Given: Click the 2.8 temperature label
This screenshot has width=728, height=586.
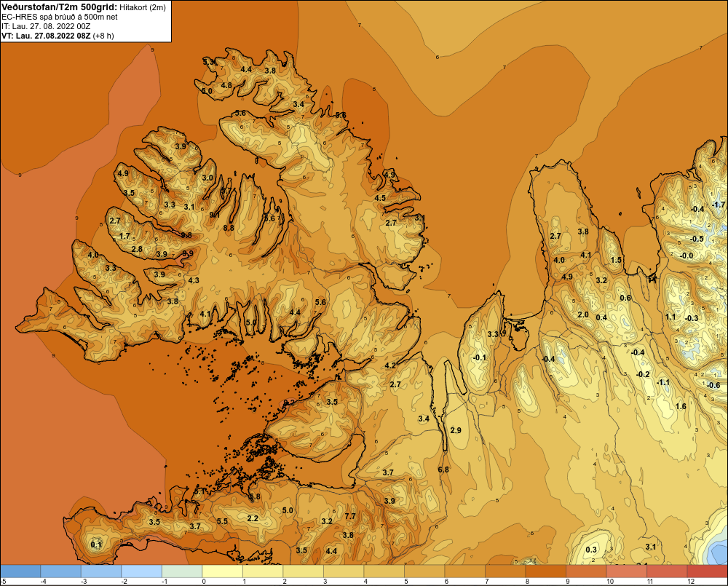Looking at the screenshot, I should 137,250.
